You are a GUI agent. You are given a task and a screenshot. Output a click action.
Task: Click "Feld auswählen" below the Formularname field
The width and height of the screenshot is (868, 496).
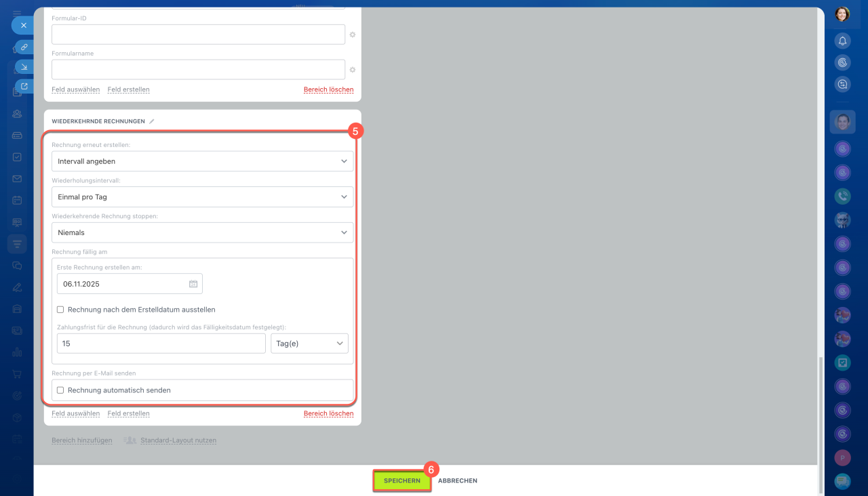pos(76,89)
